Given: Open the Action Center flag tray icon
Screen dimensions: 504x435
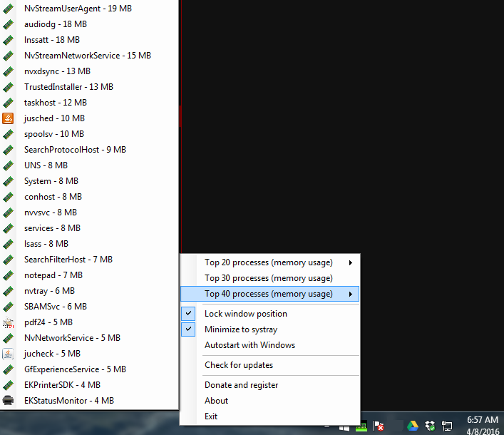Looking at the screenshot, I should 379,426.
